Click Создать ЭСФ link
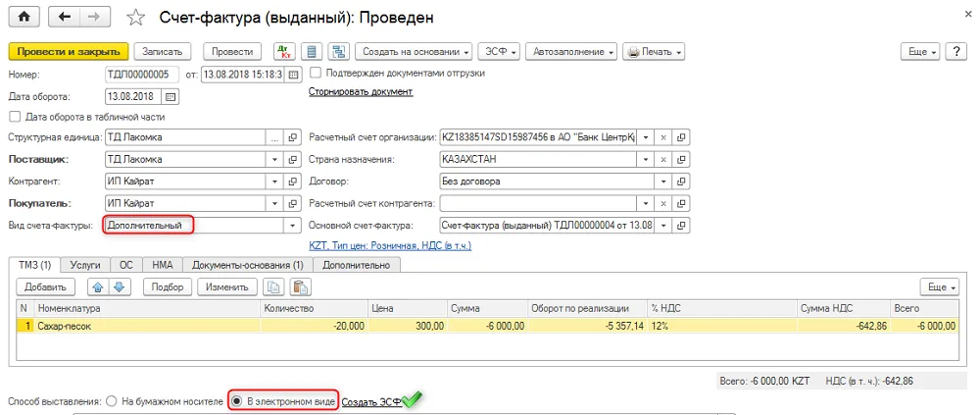The height and width of the screenshot is (415, 980). click(x=371, y=402)
